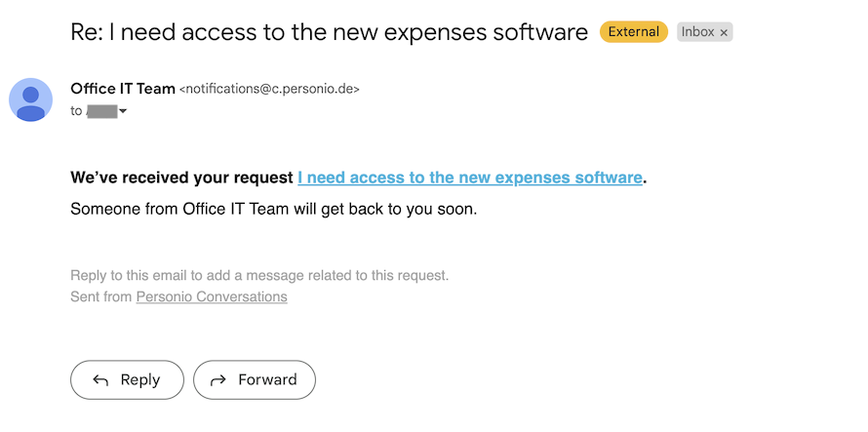
Task: Remove the Inbox label using its x
Action: tap(724, 33)
